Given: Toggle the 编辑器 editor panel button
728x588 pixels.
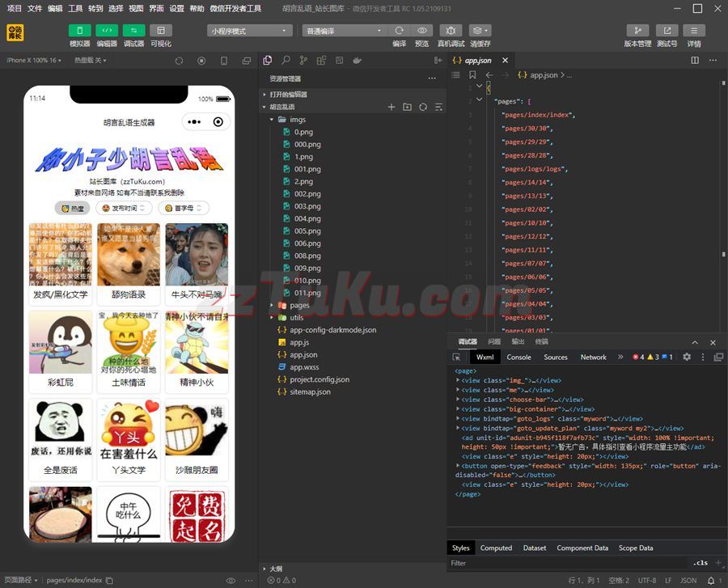Looking at the screenshot, I should tap(107, 31).
